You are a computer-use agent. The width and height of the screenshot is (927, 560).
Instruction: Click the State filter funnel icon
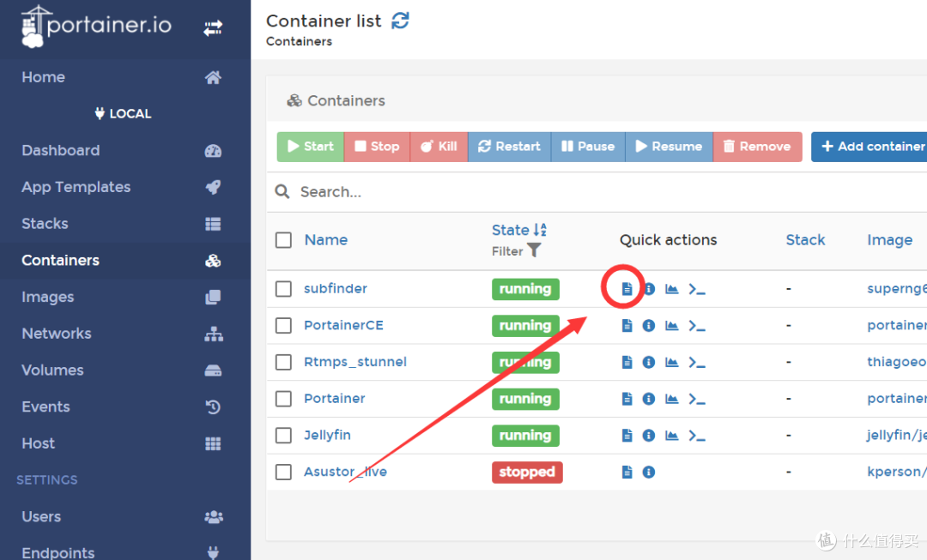534,250
